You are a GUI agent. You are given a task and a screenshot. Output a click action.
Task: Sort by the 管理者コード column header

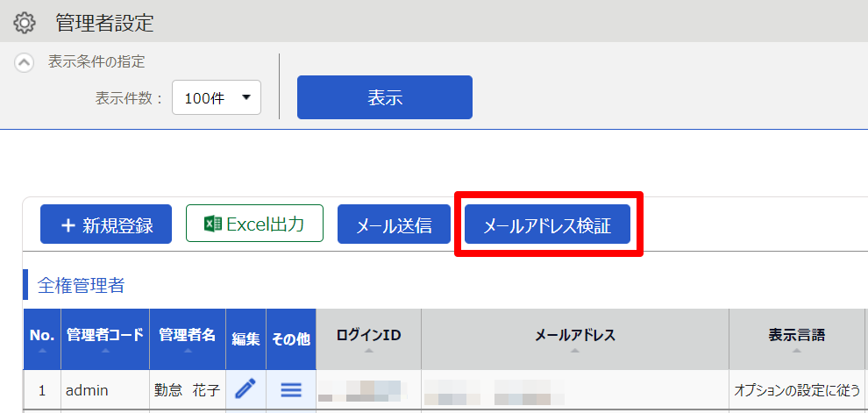pyautogui.click(x=105, y=338)
